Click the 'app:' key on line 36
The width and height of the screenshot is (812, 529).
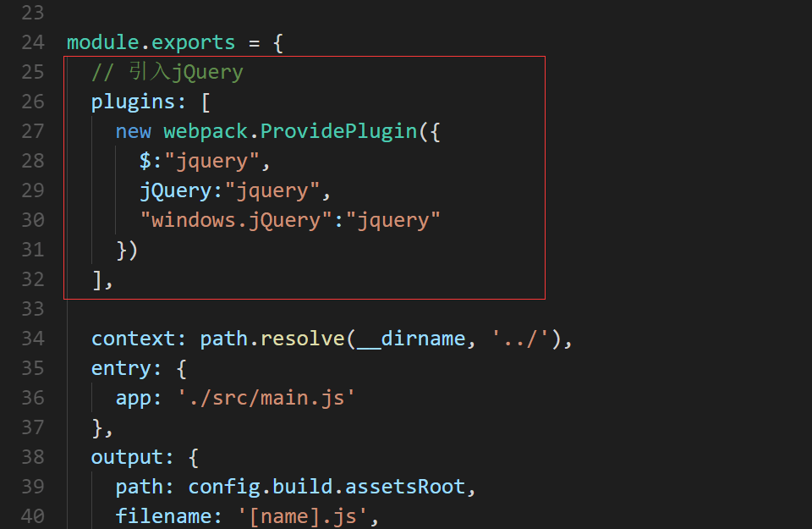tap(138, 398)
